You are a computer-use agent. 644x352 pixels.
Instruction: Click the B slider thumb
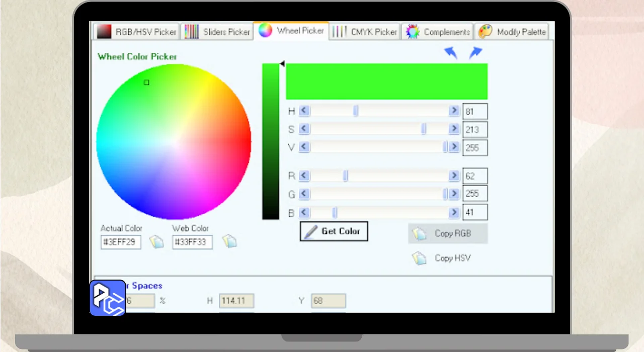point(335,212)
